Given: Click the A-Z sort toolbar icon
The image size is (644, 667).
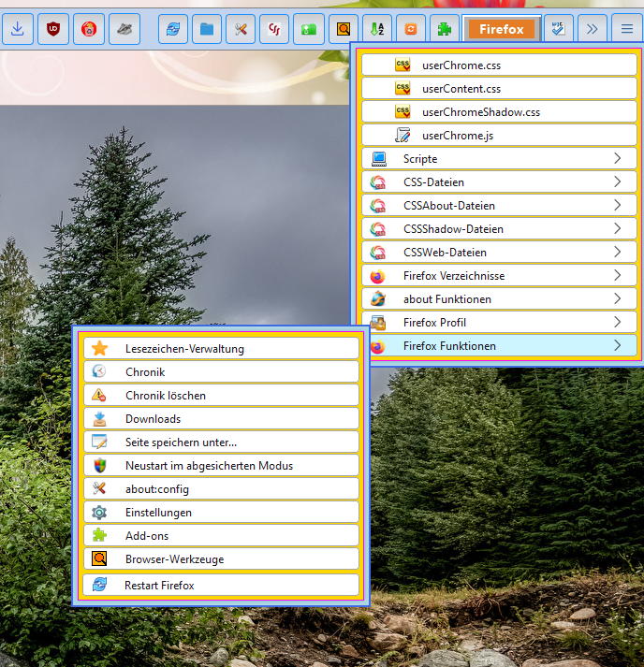Looking at the screenshot, I should click(x=377, y=29).
